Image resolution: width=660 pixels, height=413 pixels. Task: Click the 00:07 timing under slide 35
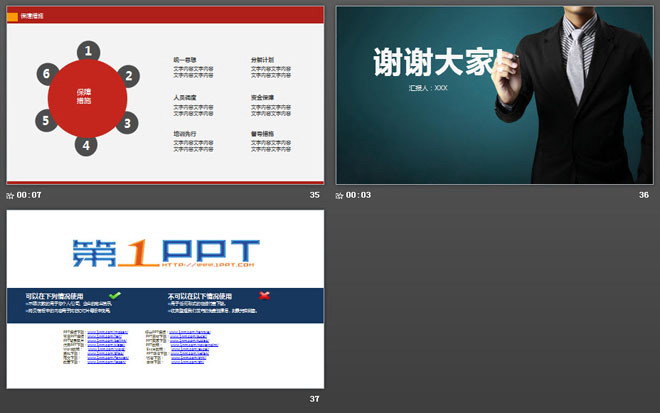pos(29,195)
